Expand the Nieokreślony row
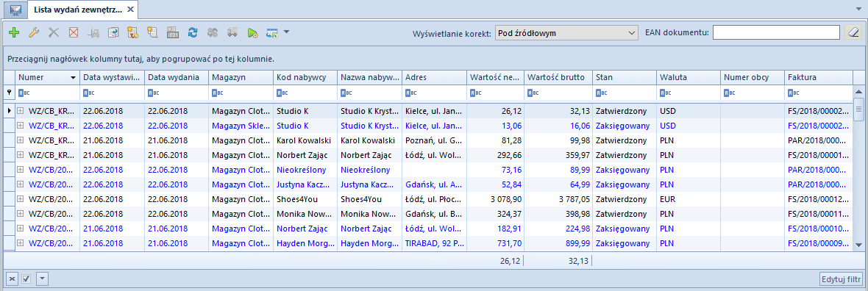This screenshot has height=291, width=868. pyautogui.click(x=21, y=169)
